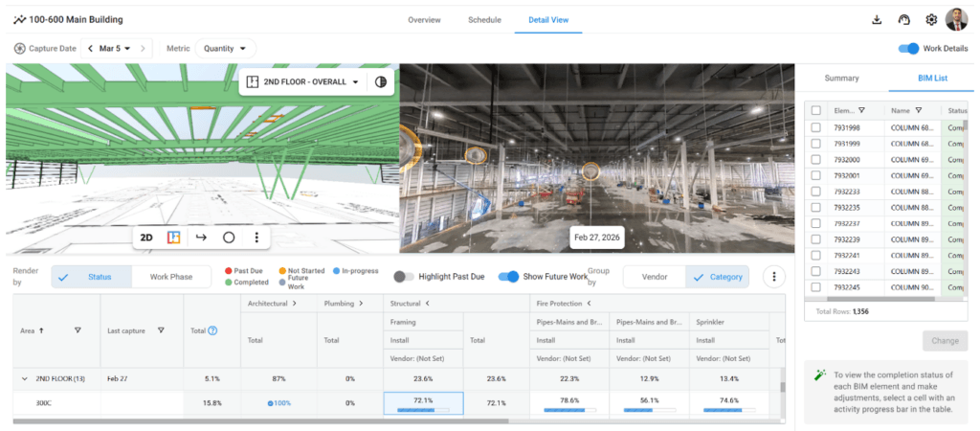Switch to the Schedule tab
This screenshot has height=431, width=980.
click(484, 20)
